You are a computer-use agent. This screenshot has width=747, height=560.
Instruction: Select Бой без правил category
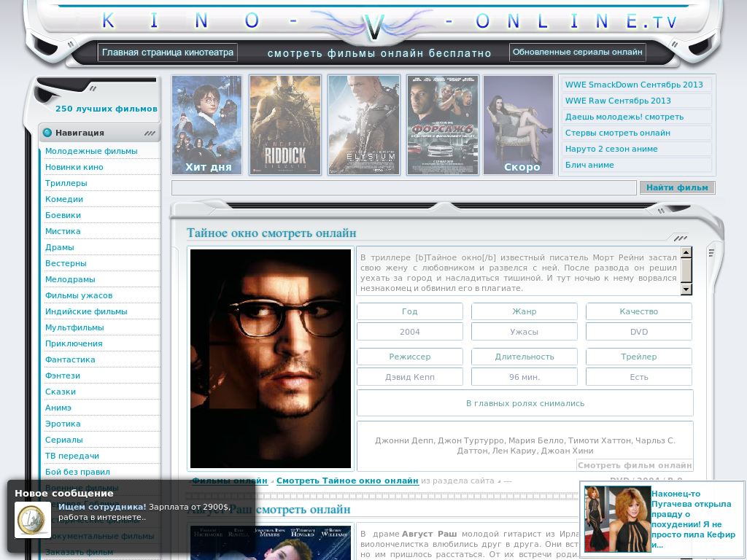pyautogui.click(x=77, y=472)
